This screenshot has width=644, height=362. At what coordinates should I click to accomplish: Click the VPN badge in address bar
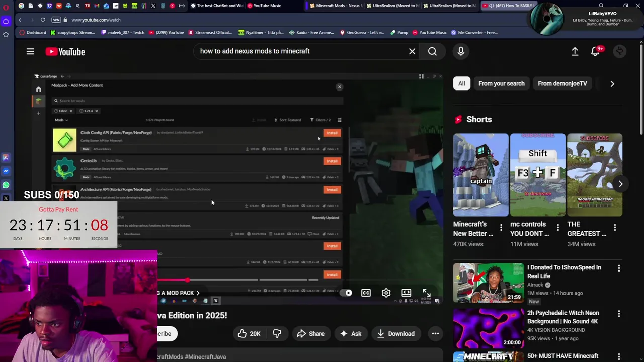[56, 20]
